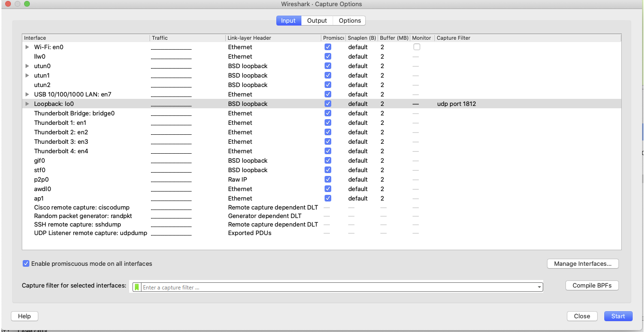Expand the Wi-Fi: en0 interface row

pyautogui.click(x=27, y=47)
